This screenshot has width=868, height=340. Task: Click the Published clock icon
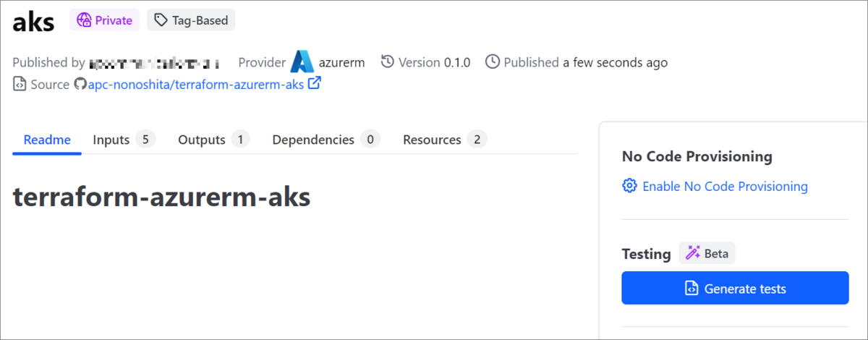pyautogui.click(x=493, y=62)
